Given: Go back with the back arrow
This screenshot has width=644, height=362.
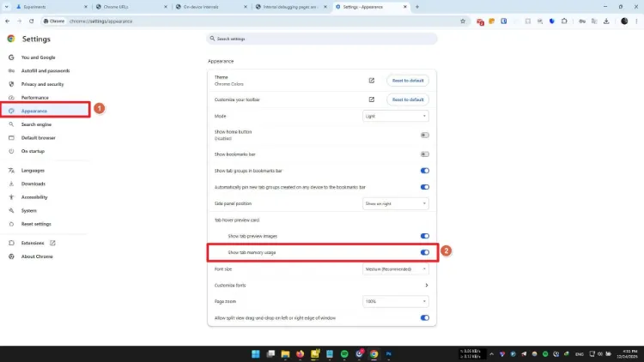Looking at the screenshot, I should (x=8, y=21).
